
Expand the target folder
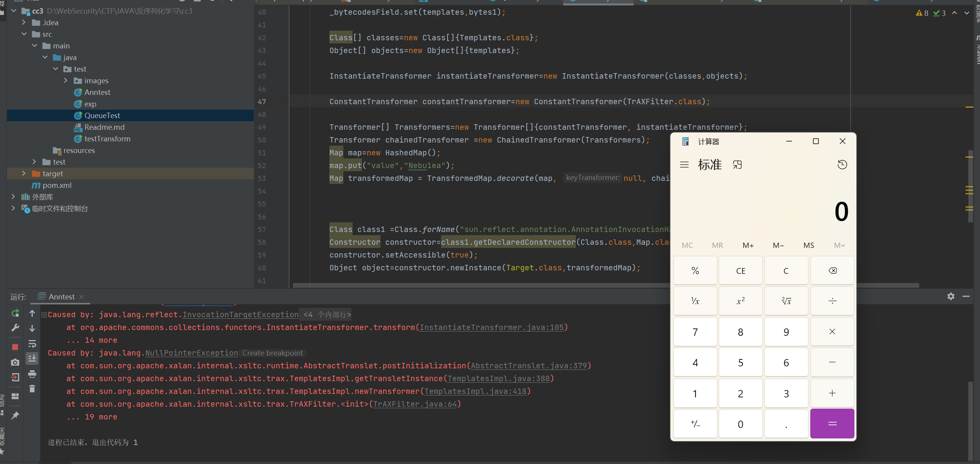point(24,174)
